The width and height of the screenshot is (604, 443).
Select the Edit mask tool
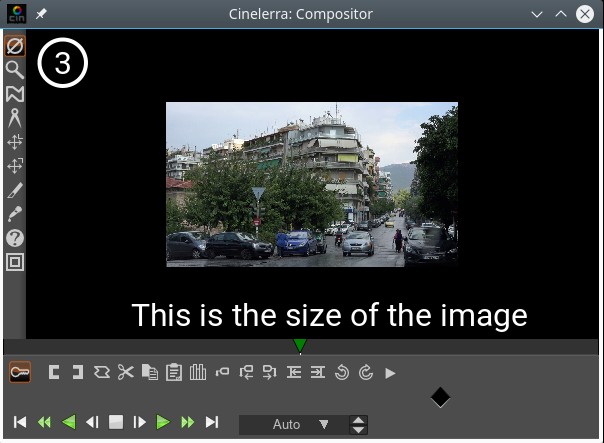pyautogui.click(x=14, y=94)
